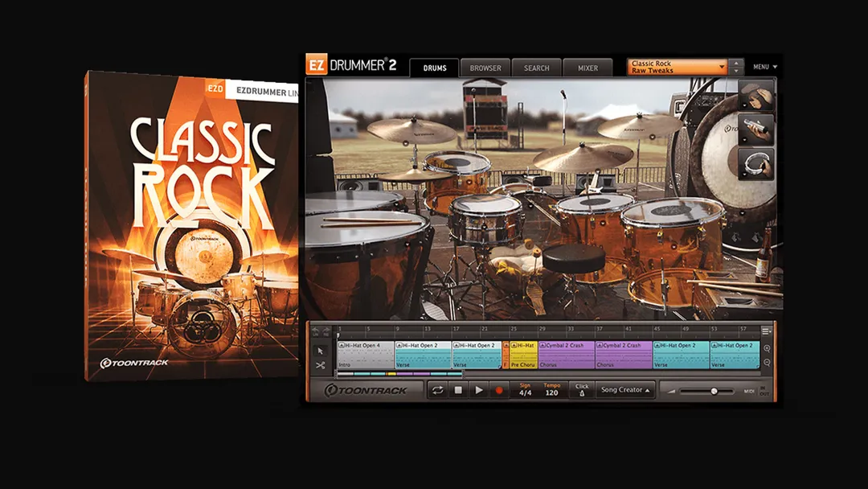The height and width of the screenshot is (489, 868).
Task: Click the zoom in magnifier on the timeline
Action: [x=768, y=348]
